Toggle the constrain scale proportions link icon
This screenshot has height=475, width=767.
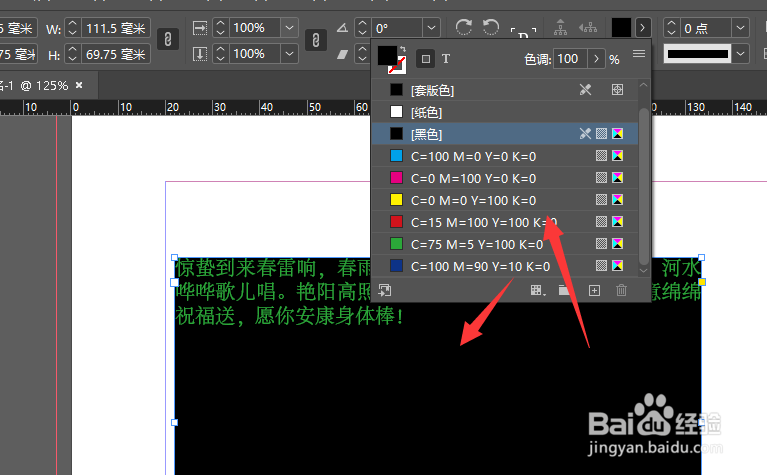click(316, 40)
